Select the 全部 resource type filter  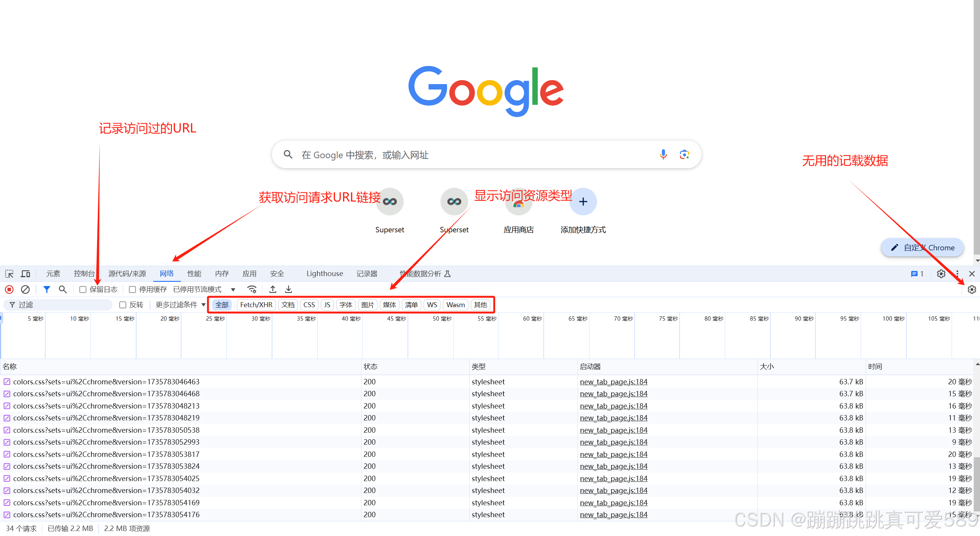(x=222, y=305)
